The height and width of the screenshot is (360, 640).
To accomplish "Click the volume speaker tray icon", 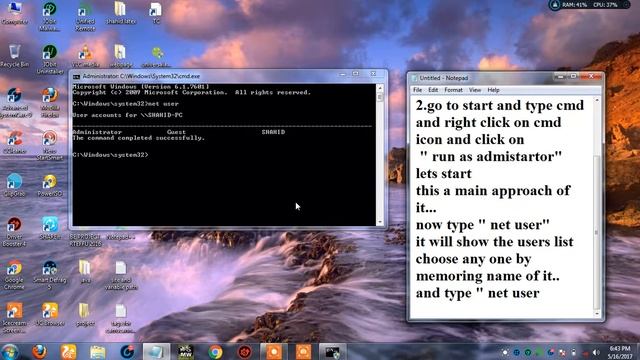I will [596, 352].
